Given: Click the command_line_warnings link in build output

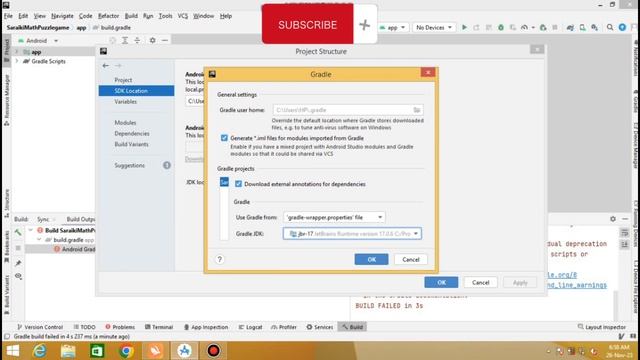Looking at the screenshot, I should tap(577, 285).
